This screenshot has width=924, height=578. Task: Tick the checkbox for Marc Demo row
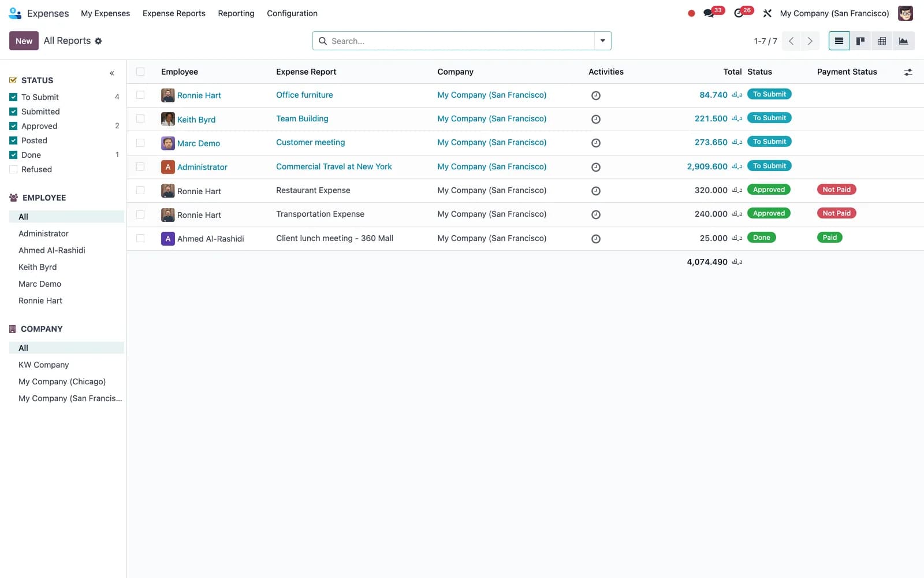click(x=140, y=142)
